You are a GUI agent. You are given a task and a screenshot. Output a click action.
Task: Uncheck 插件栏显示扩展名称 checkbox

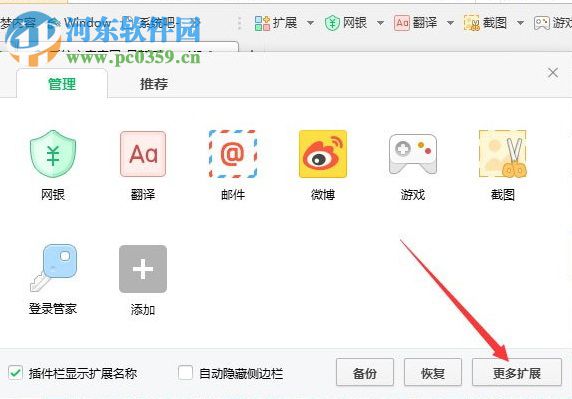coord(16,373)
